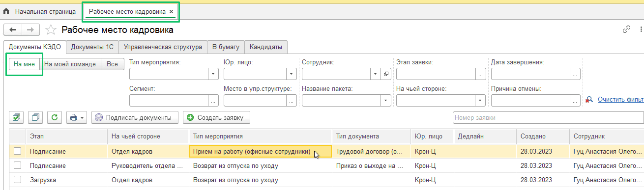The image size is (644, 190).
Task: Expand the Тип мероприятия dropdown
Action: tap(213, 74)
